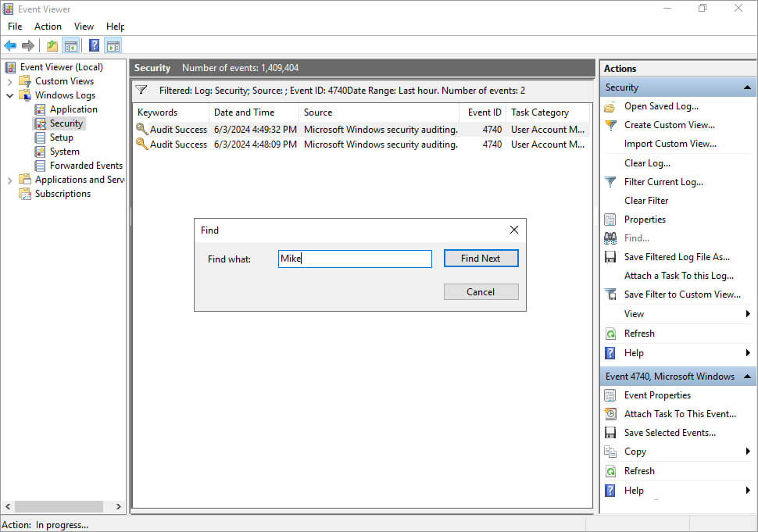The height and width of the screenshot is (532, 758).
Task: Click the Filter Current Log funnel icon
Action: [x=610, y=182]
